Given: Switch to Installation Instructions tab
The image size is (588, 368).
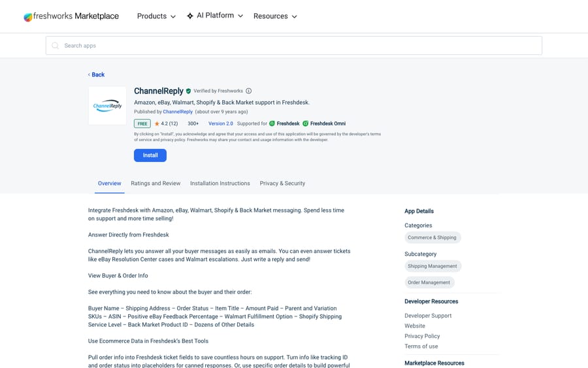Looking at the screenshot, I should tap(220, 184).
